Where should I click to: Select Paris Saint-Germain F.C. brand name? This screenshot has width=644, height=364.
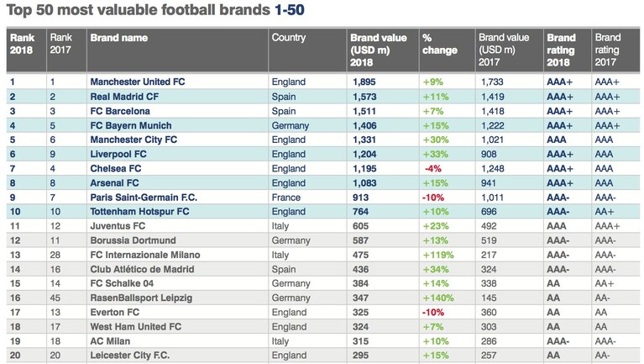pyautogui.click(x=144, y=198)
